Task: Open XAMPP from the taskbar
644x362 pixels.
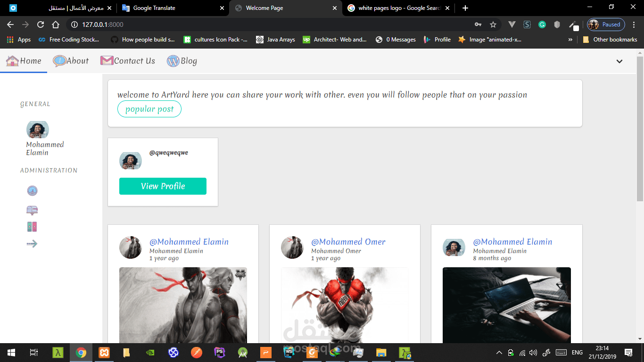Action: [x=104, y=352]
